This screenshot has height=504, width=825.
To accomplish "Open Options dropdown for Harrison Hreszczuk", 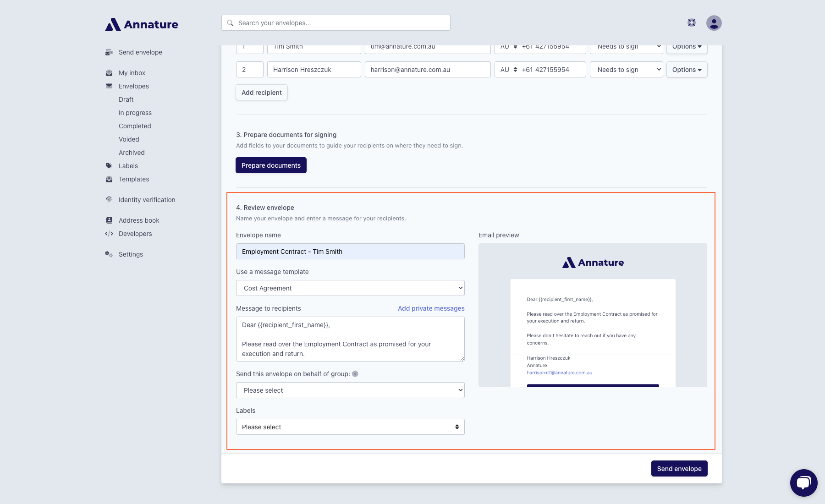I will click(687, 70).
